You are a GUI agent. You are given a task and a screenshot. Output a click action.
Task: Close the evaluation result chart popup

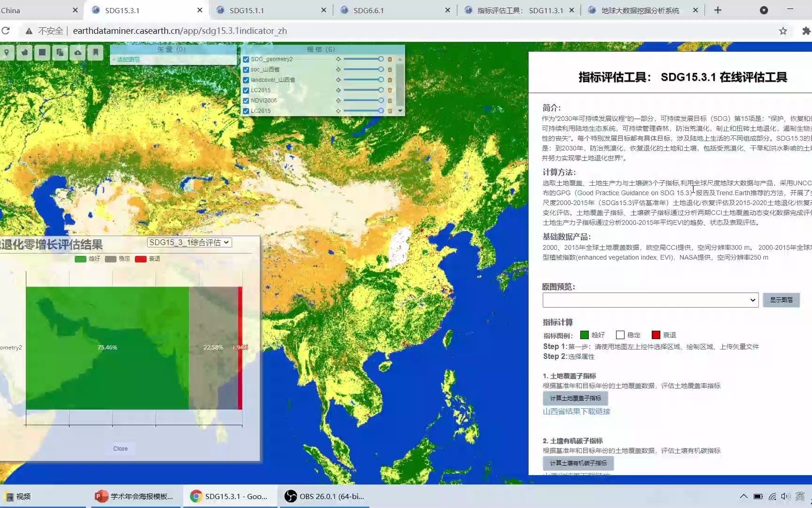(120, 449)
